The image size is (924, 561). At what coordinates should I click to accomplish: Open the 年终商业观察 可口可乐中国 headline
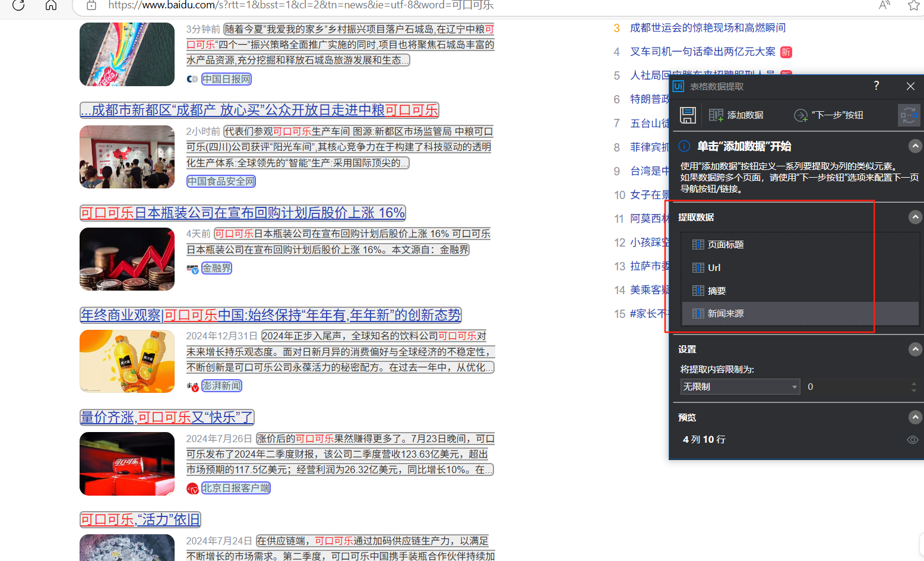tap(271, 315)
